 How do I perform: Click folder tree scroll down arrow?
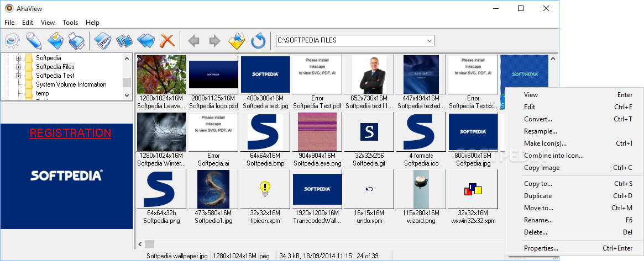(x=127, y=95)
